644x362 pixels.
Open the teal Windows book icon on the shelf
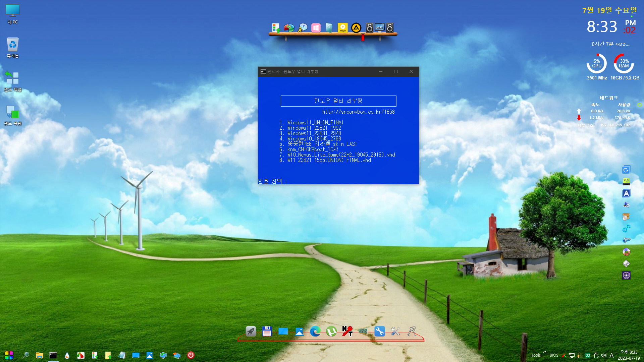(x=329, y=27)
